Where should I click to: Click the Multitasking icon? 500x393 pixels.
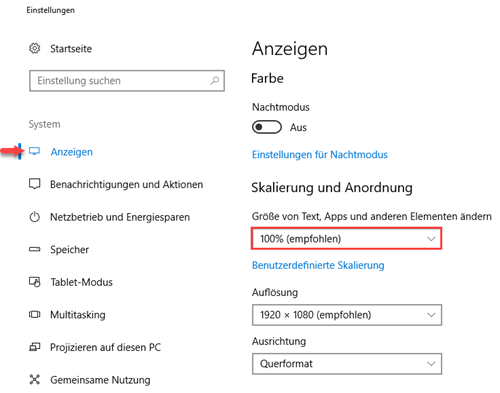pos(34,314)
